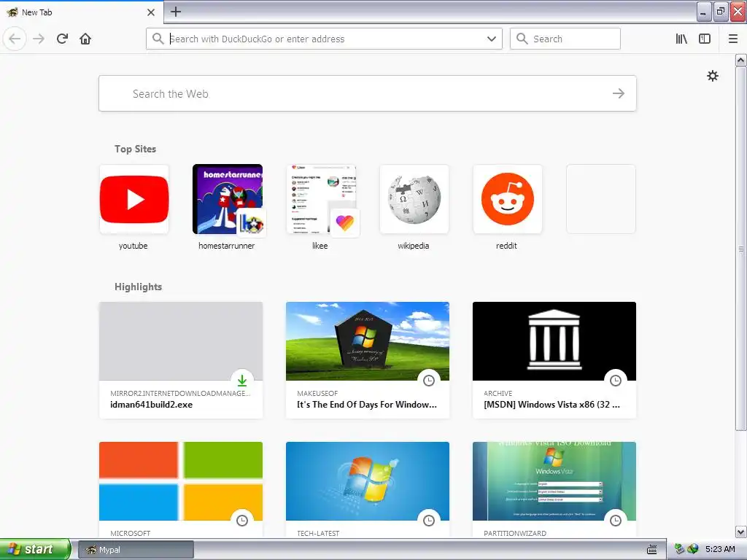This screenshot has height=560, width=747.
Task: Open Microsoft highlight thumbnail
Action: coord(181,481)
